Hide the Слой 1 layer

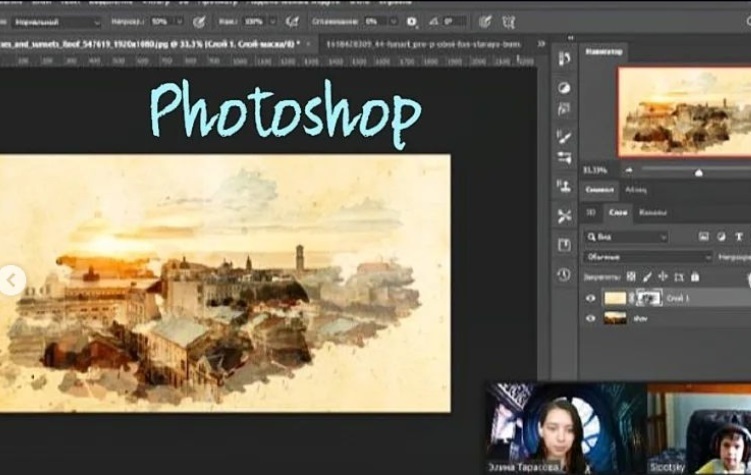591,298
